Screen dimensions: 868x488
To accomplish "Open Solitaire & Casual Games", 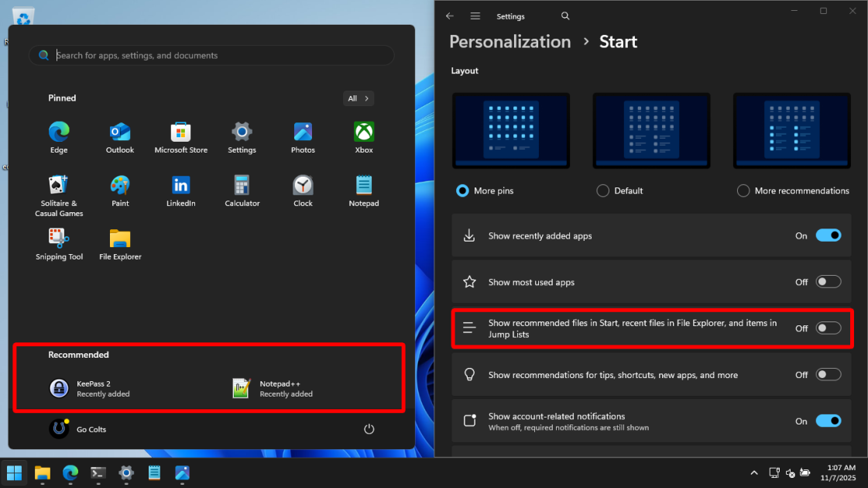I will (x=59, y=195).
